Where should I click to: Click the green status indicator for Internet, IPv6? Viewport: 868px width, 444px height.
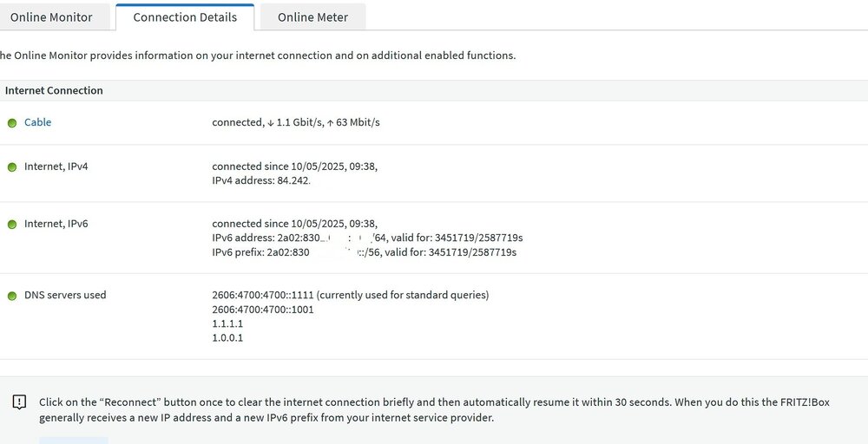click(x=12, y=225)
